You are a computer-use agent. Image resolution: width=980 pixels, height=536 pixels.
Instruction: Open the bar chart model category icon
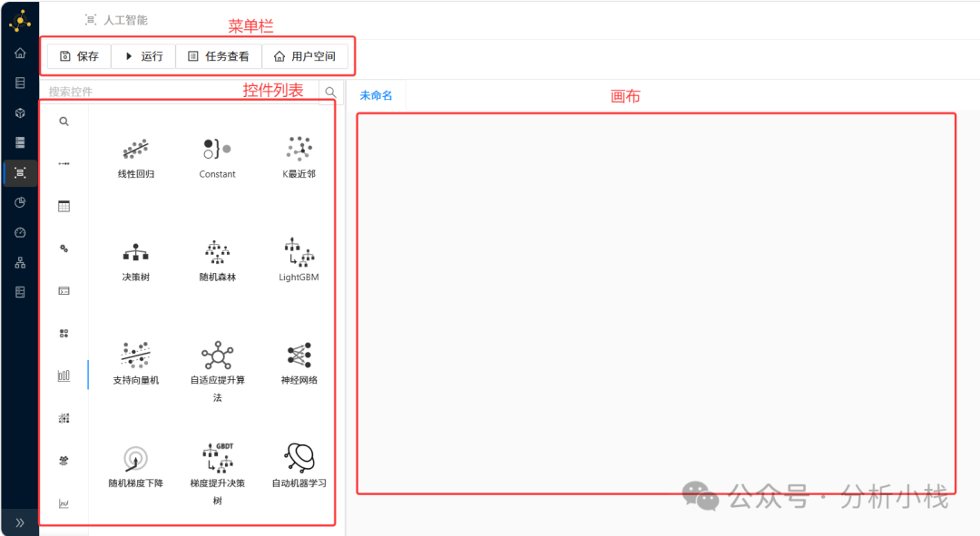tap(64, 375)
